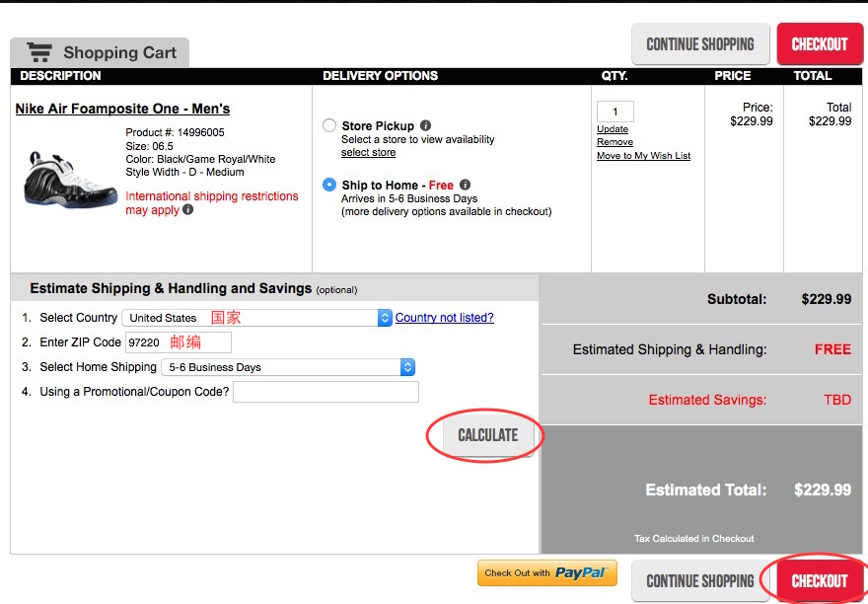Select the Ship to Home radio button
Image resolution: width=868 pixels, height=604 pixels.
click(329, 185)
